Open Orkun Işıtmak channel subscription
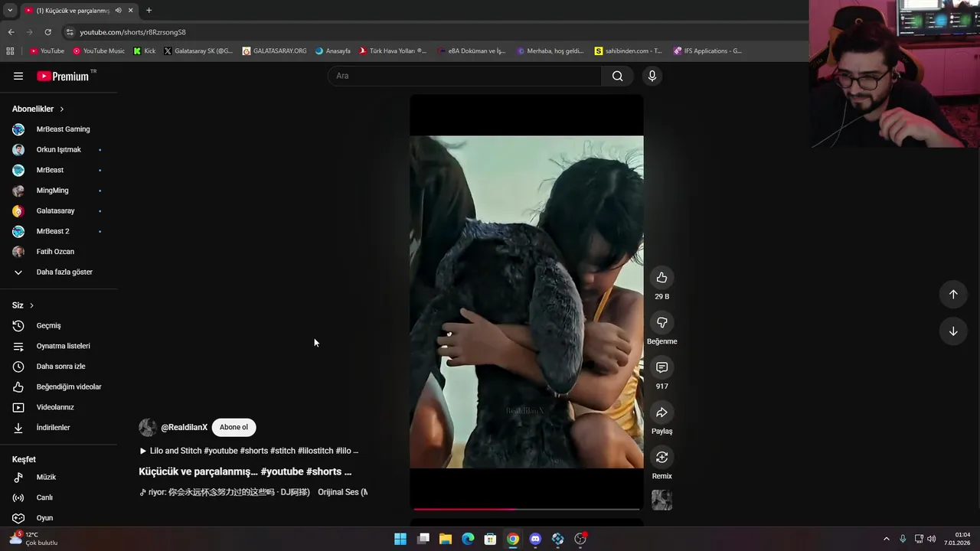 pos(58,150)
